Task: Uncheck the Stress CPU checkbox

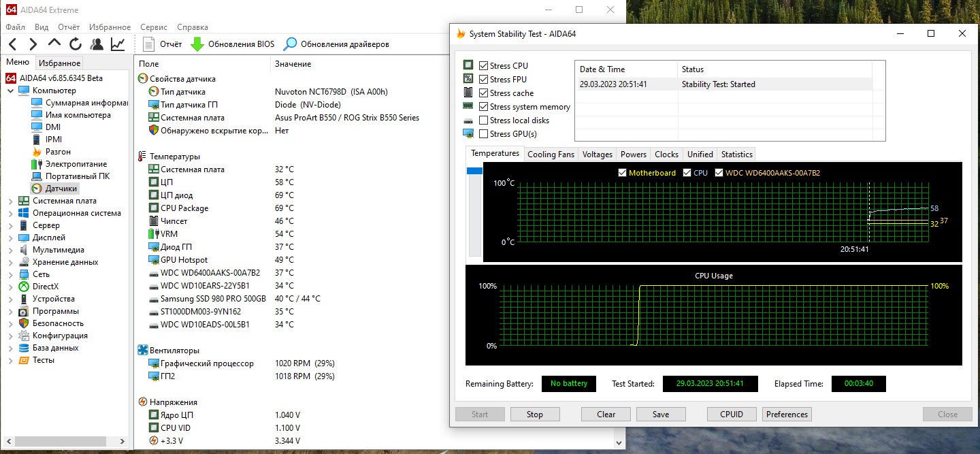Action: click(x=483, y=66)
